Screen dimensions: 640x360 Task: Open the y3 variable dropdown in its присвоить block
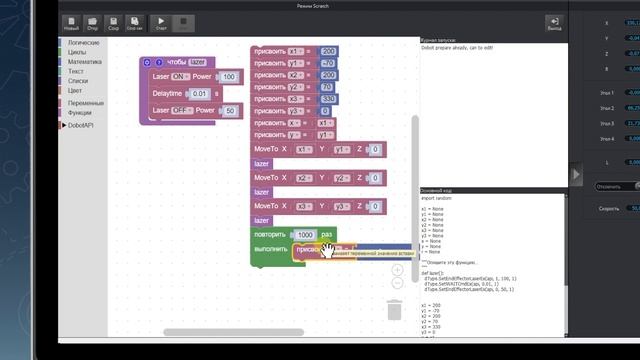[296, 111]
